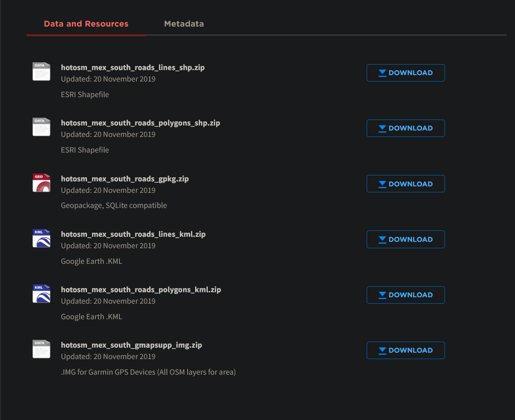Click 'Geopackage, SQLite compatible' description text

click(114, 205)
